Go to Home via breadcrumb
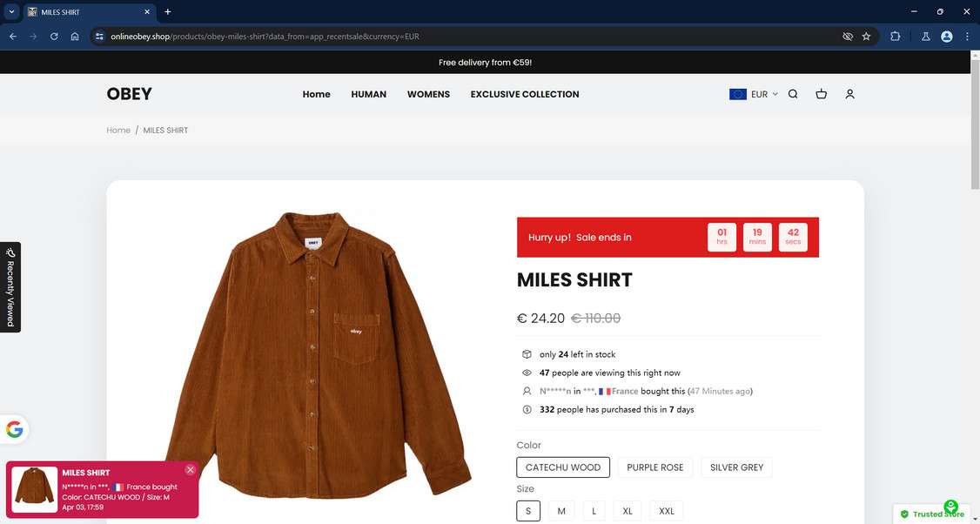Viewport: 980px width, 524px height. pyautogui.click(x=118, y=130)
